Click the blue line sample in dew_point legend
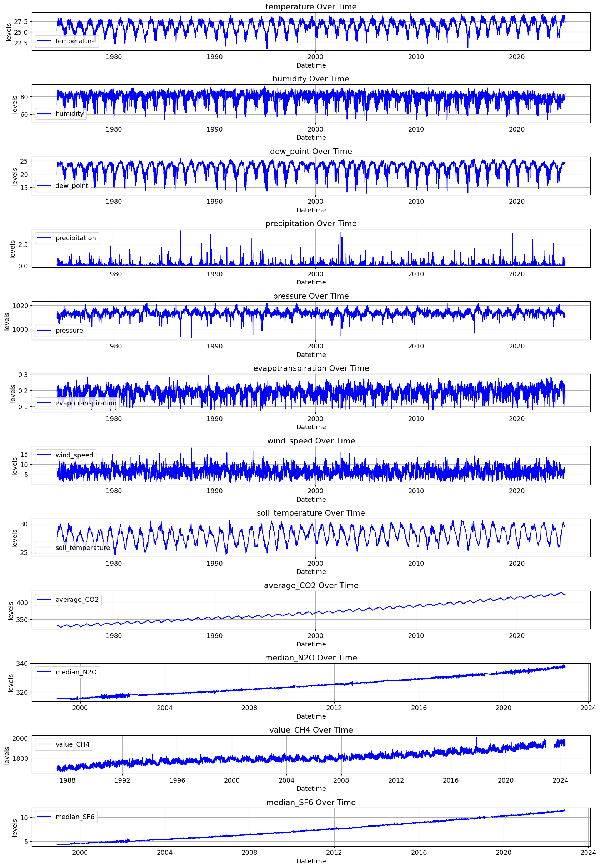The image size is (600, 868). (x=44, y=186)
